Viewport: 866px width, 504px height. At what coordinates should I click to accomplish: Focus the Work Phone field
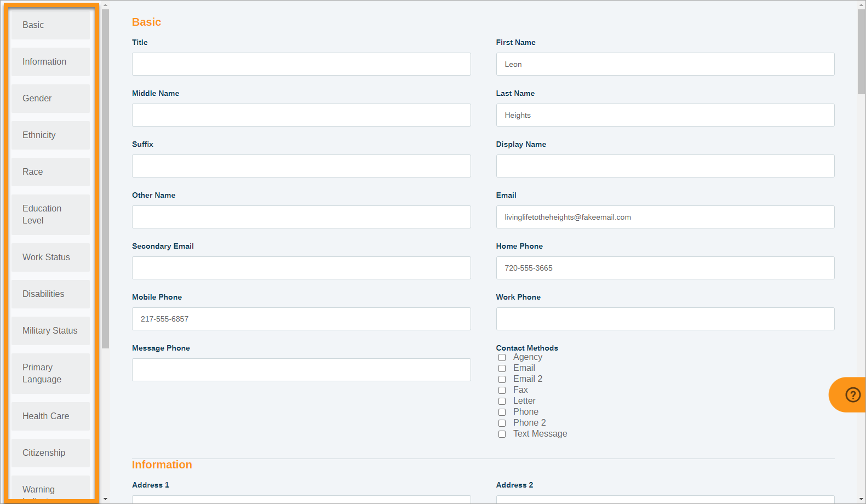point(665,319)
